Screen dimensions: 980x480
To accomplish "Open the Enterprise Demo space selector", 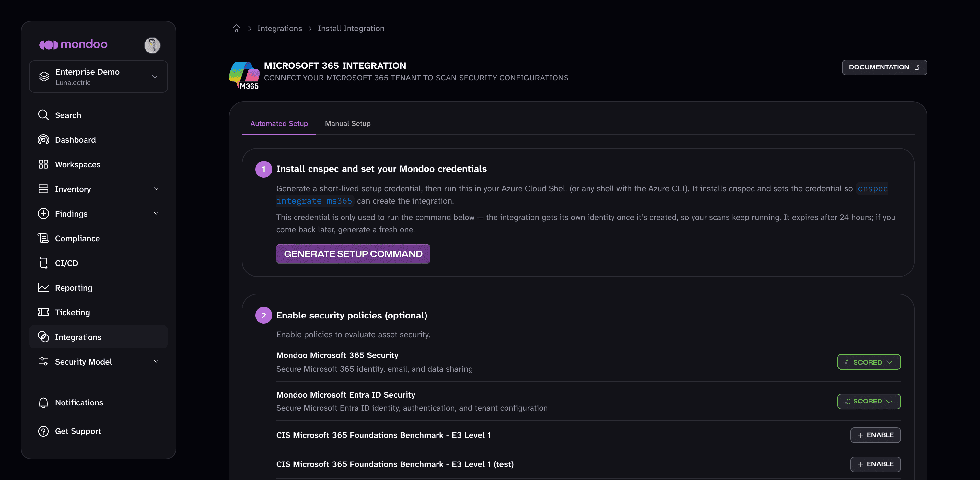I will point(99,77).
